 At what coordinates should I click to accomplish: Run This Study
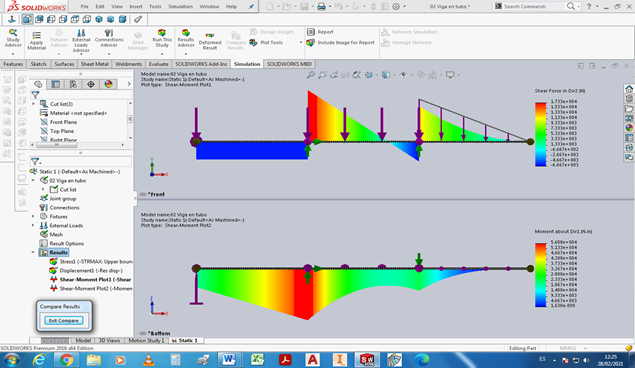(x=162, y=38)
